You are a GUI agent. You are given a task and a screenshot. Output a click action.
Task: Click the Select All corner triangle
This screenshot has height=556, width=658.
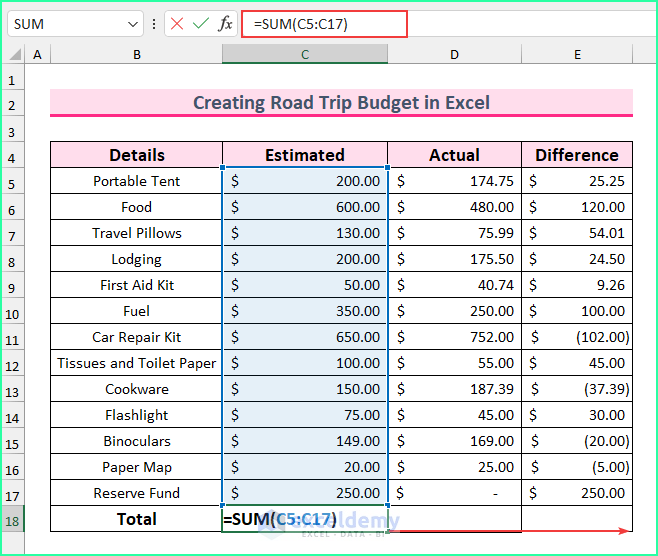[12, 54]
